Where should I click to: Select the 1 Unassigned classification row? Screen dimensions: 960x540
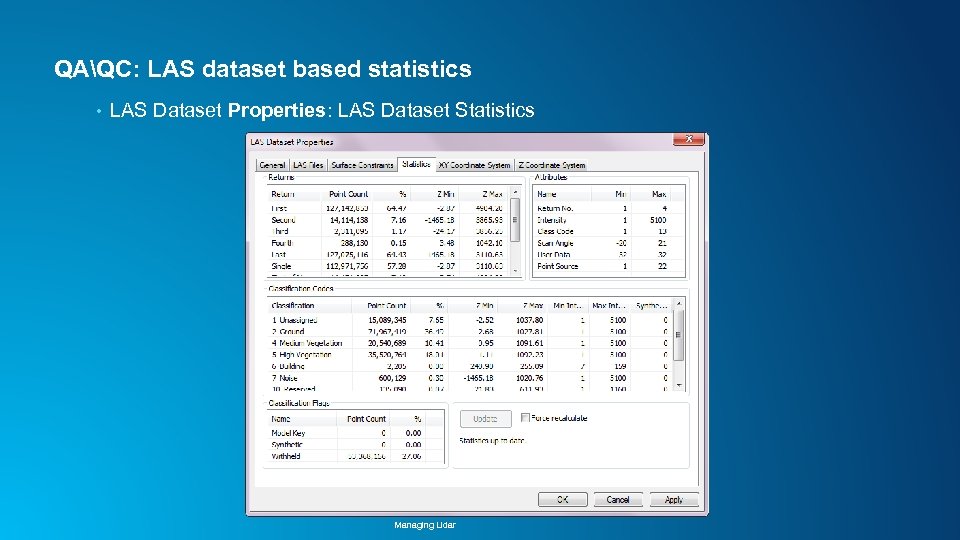(x=470, y=320)
